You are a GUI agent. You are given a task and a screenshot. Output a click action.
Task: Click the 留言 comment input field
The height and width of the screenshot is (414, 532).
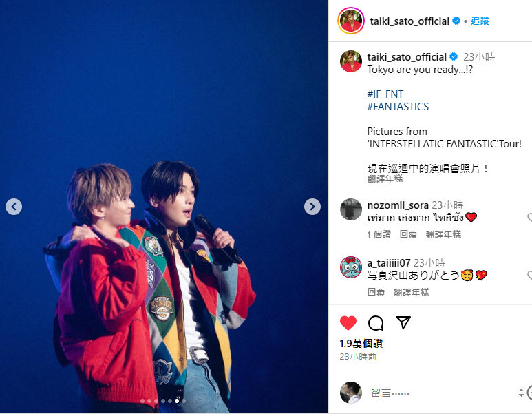[441, 393]
